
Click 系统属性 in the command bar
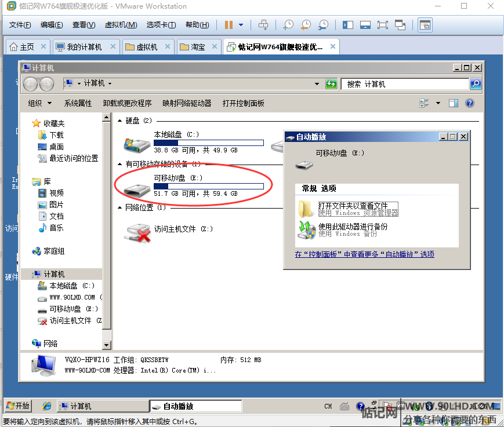tap(78, 103)
